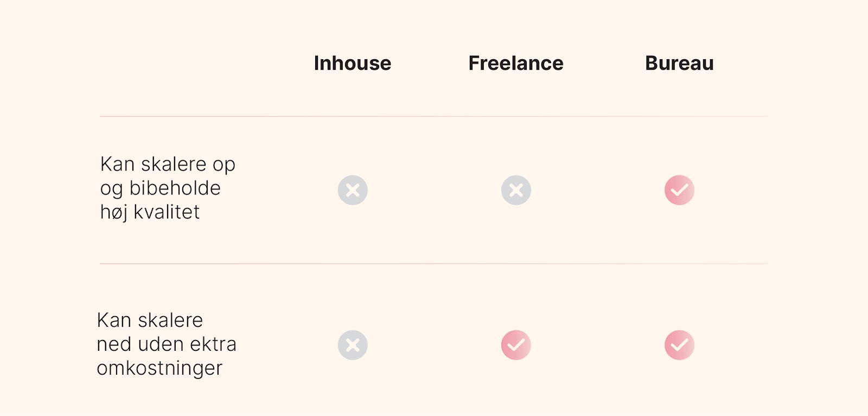Click the text line "og bibeholde"
The height and width of the screenshot is (416, 868).
tap(160, 188)
